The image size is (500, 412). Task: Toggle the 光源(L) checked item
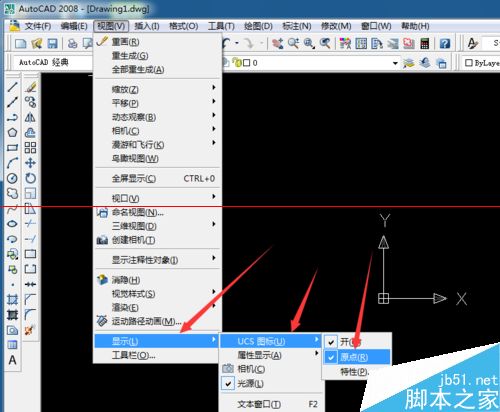271,384
